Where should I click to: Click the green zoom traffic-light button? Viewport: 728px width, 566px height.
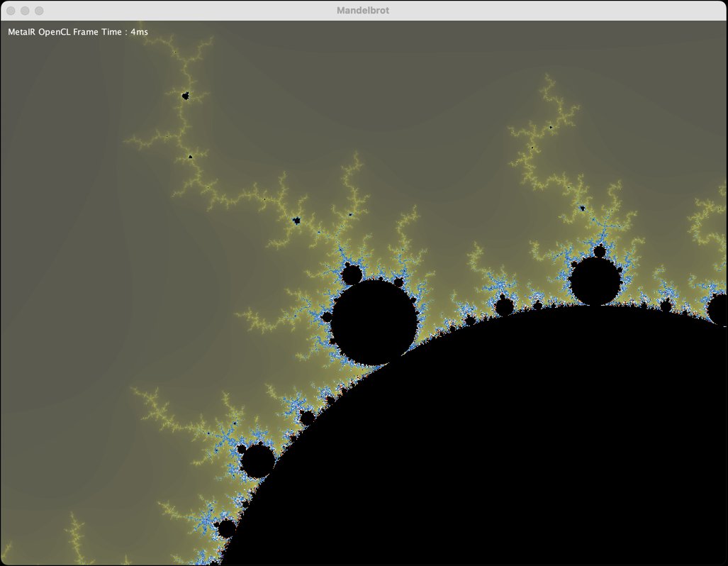click(39, 10)
